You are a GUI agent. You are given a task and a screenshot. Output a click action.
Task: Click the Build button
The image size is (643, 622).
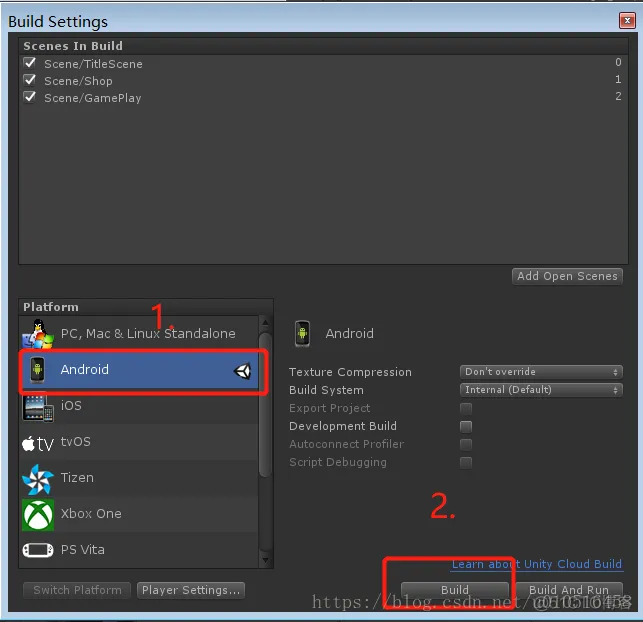point(455,590)
